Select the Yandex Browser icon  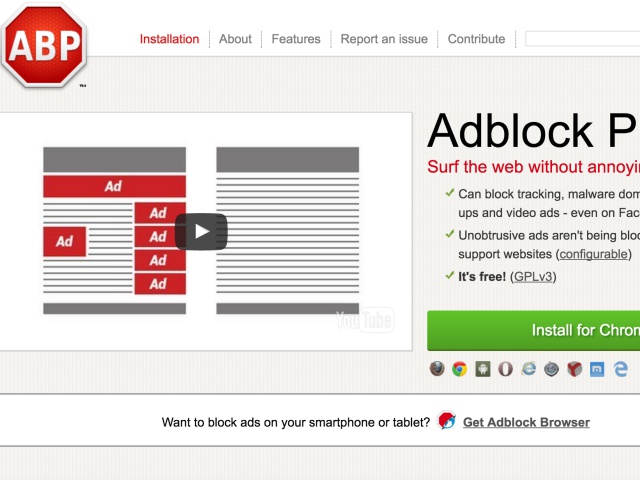click(x=574, y=368)
